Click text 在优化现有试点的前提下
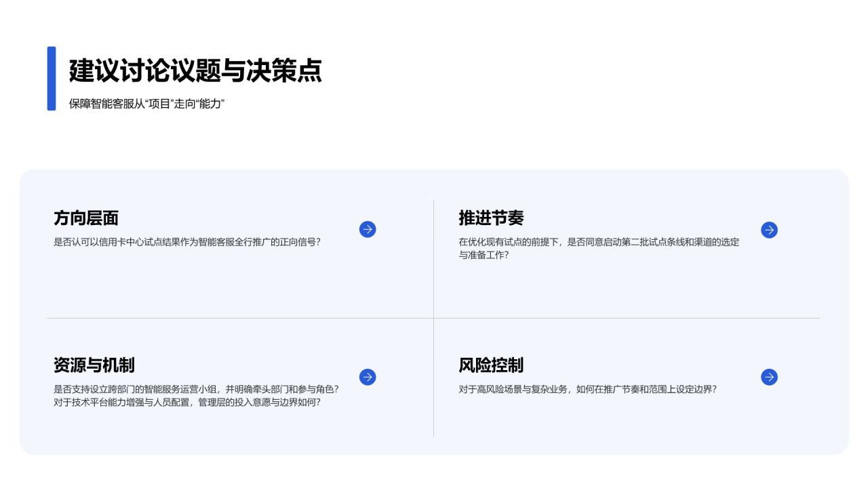The height and width of the screenshot is (488, 868). 507,242
